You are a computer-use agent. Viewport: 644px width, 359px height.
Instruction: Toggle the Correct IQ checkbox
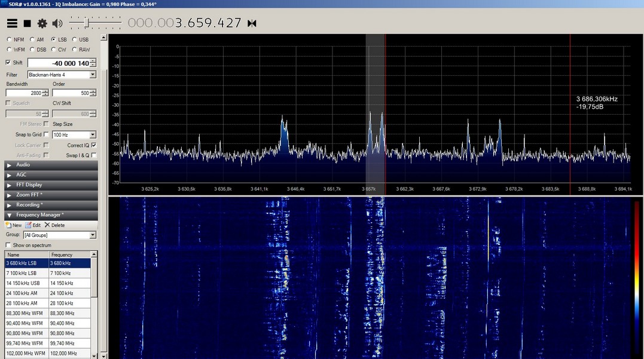coord(94,145)
